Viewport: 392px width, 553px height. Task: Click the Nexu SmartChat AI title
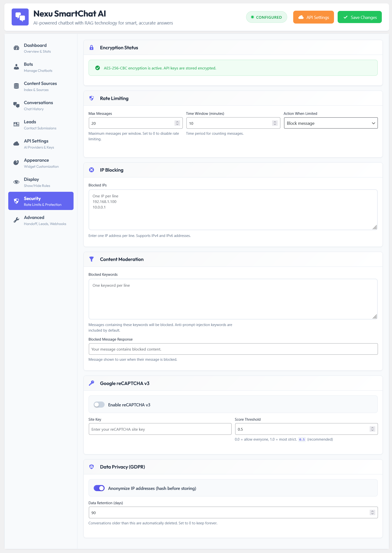70,14
